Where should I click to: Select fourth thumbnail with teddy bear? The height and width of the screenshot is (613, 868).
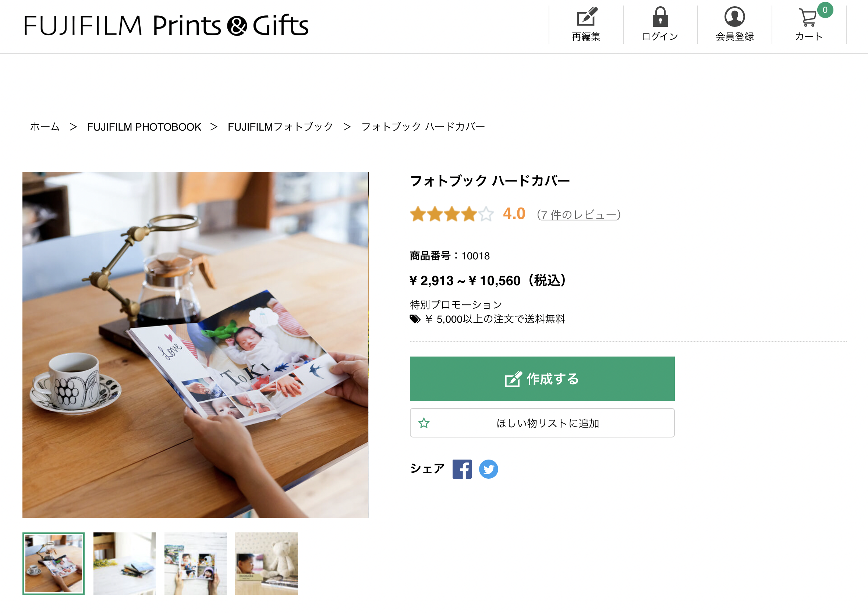pos(266,563)
